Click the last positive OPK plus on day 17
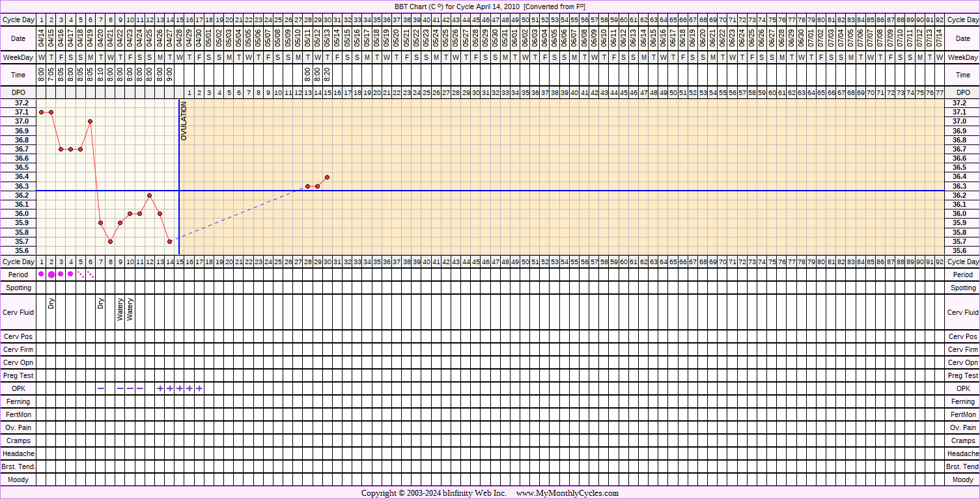 [199, 388]
